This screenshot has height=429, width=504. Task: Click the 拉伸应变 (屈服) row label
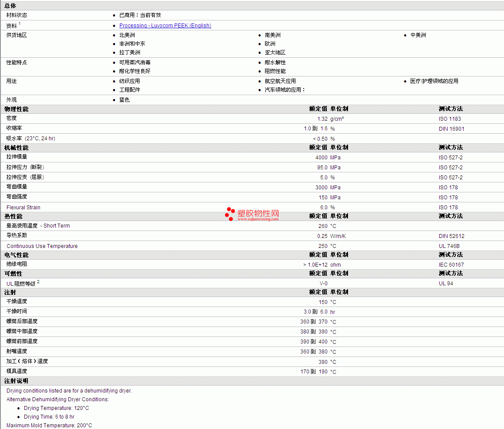pos(25,177)
